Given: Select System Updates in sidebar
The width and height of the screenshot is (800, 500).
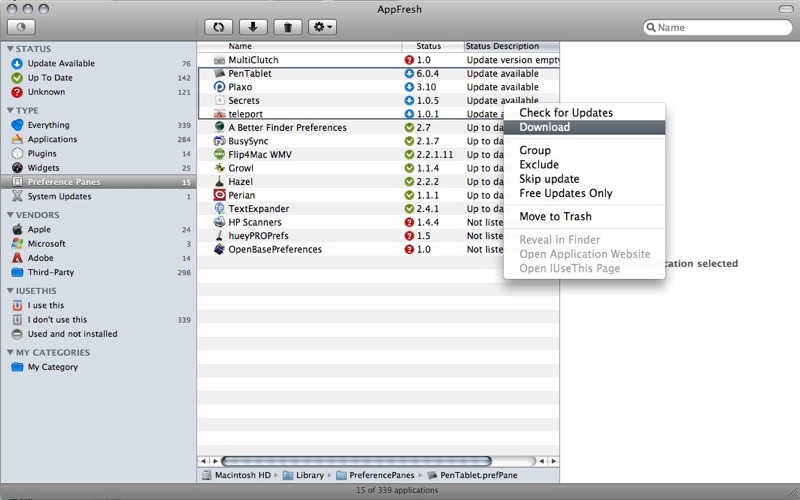Looking at the screenshot, I should 98,196.
